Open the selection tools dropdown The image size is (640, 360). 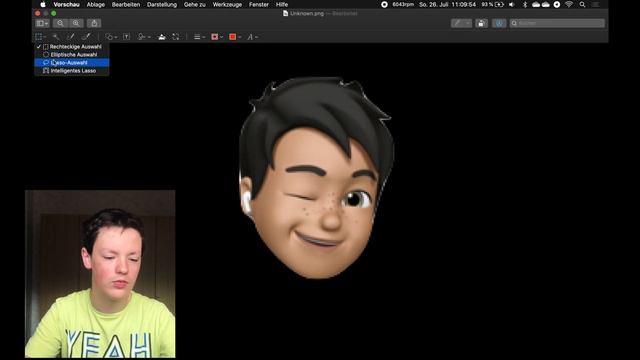coord(40,37)
